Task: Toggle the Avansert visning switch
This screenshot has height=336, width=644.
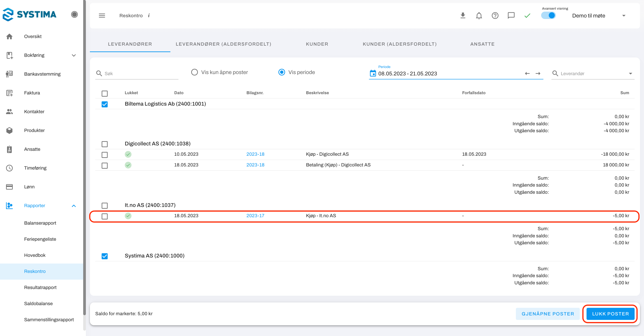Action: tap(549, 15)
